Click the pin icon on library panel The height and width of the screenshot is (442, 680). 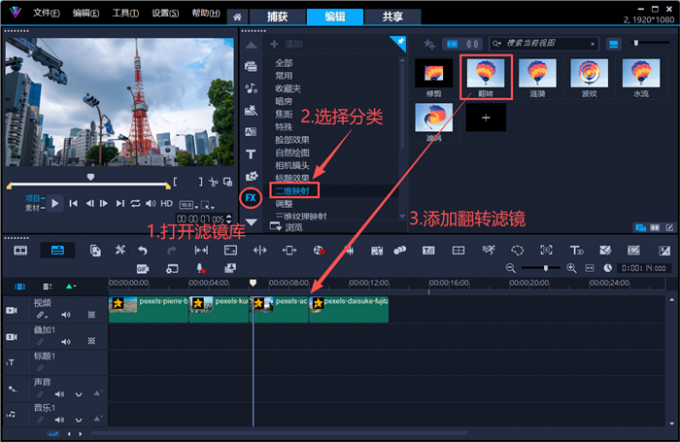coord(399,42)
